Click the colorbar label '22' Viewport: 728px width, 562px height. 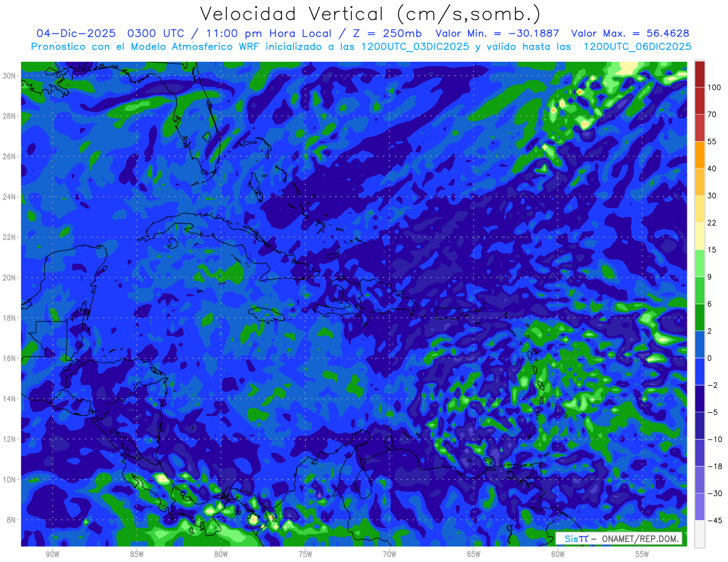click(x=712, y=222)
